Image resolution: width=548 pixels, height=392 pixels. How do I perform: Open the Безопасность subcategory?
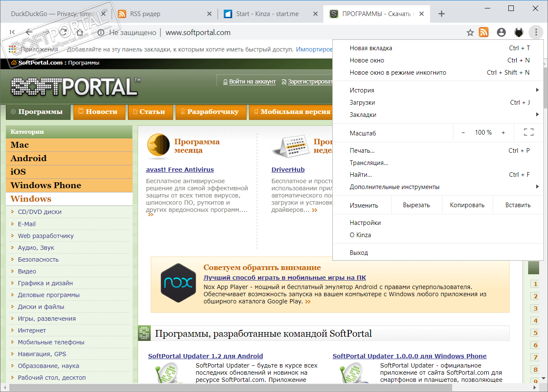[x=38, y=260]
